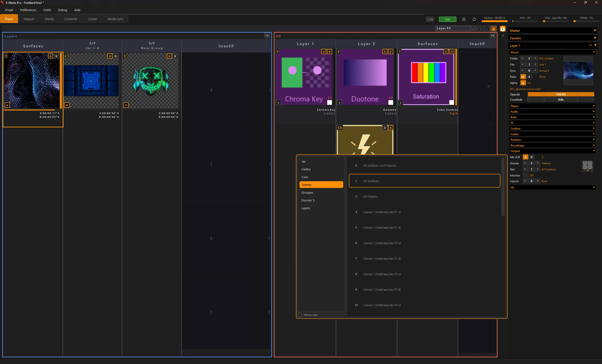Click the Crossfade slider showing 0.0s

point(561,99)
